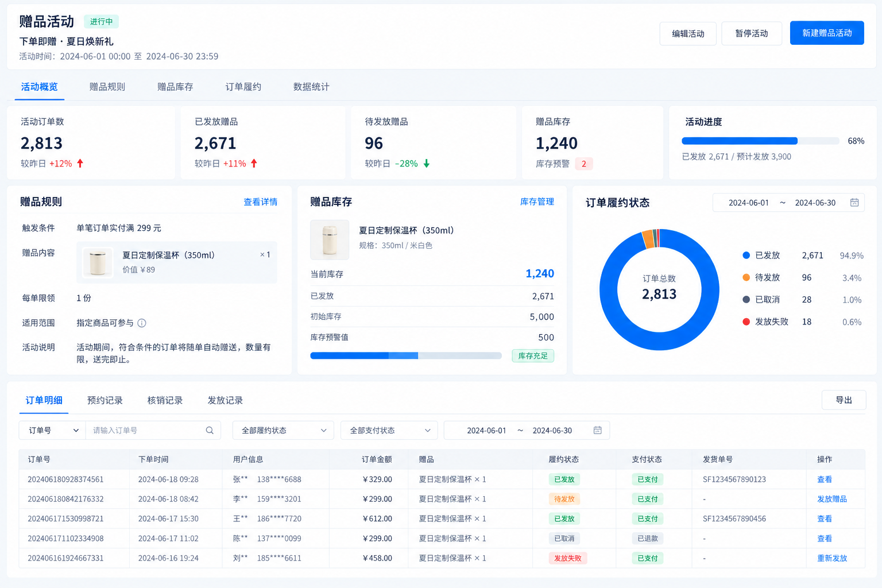Click shipping number SF1234567890456
Image resolution: width=882 pixels, height=588 pixels.
[x=734, y=519]
